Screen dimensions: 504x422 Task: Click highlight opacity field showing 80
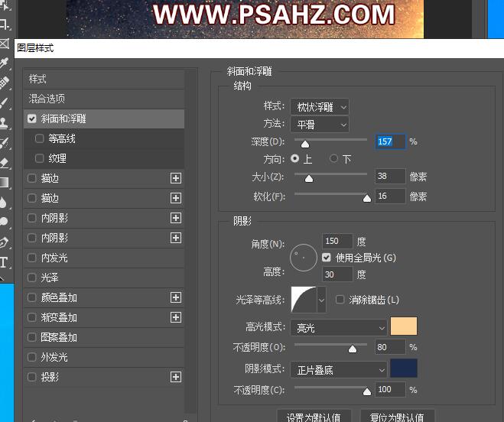(x=390, y=347)
